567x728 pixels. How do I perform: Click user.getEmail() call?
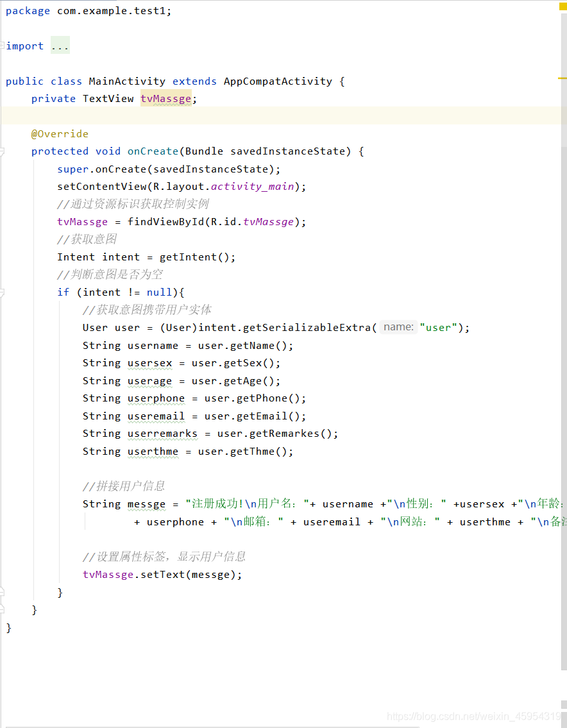251,416
